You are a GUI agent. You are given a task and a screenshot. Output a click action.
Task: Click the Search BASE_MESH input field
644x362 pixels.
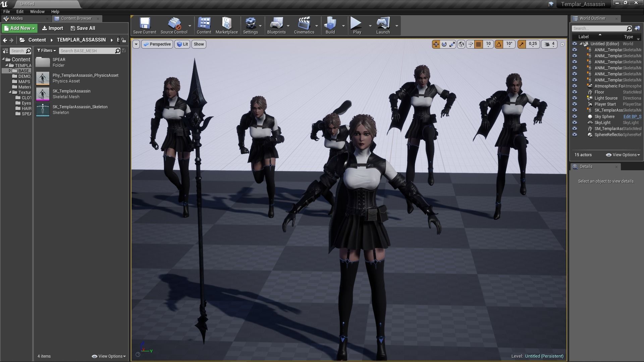90,51
